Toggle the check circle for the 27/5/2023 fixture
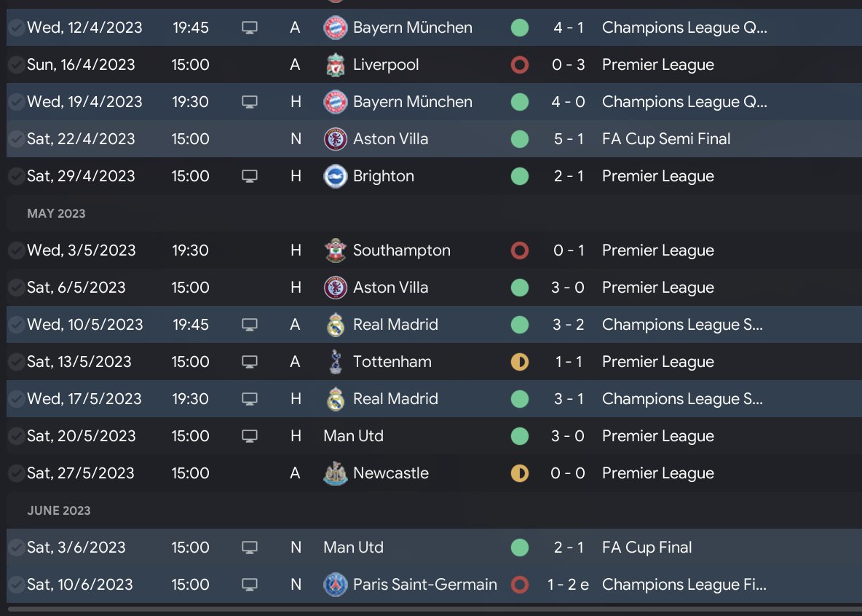The image size is (862, 616). click(x=16, y=473)
